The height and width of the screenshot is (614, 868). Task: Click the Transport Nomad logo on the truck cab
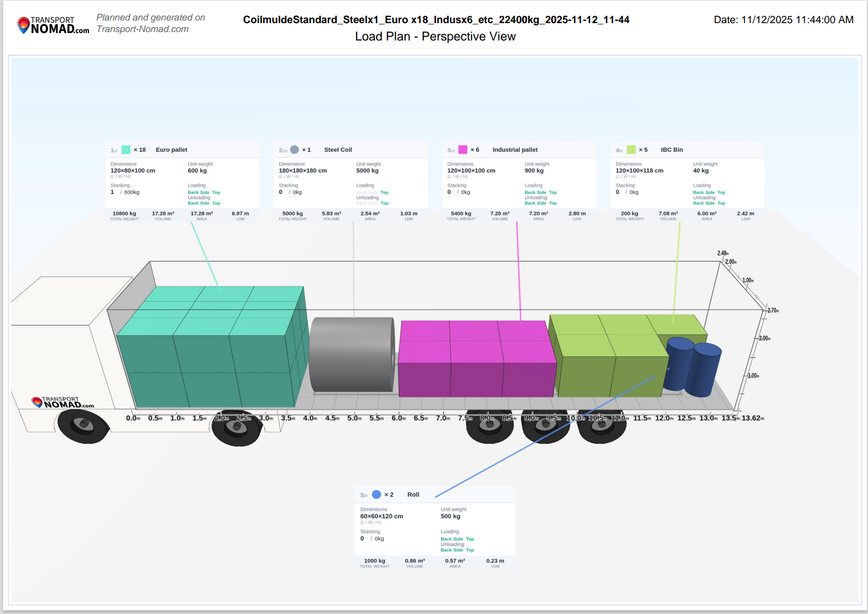(x=63, y=403)
